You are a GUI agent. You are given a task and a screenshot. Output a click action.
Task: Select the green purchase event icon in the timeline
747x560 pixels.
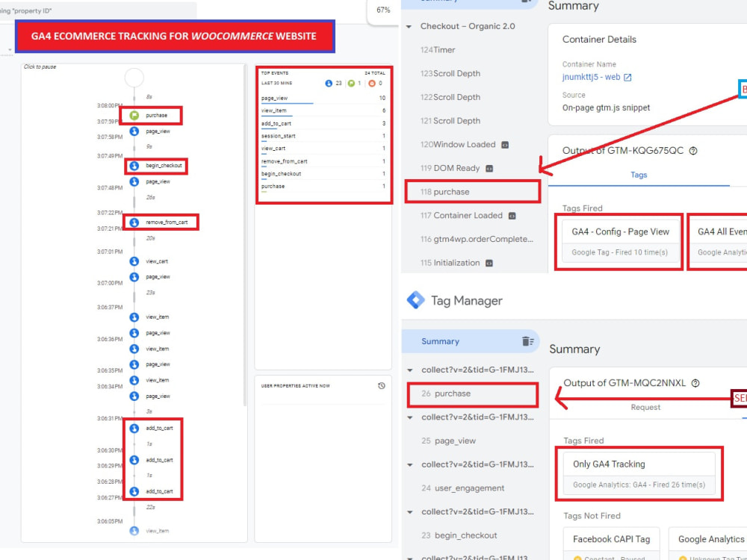(x=134, y=115)
